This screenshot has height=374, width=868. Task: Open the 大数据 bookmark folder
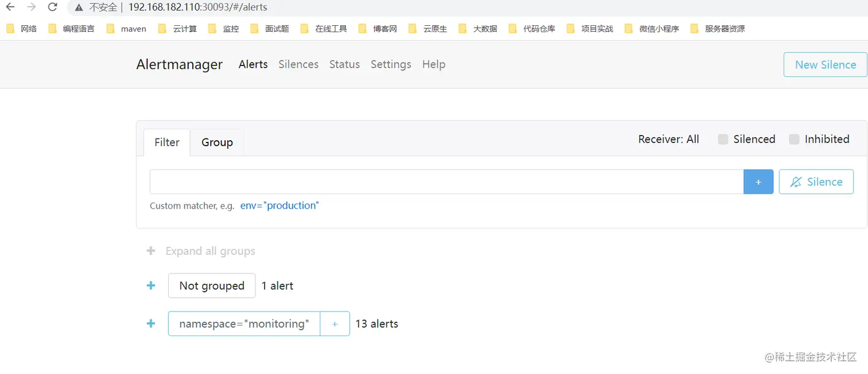(x=478, y=29)
